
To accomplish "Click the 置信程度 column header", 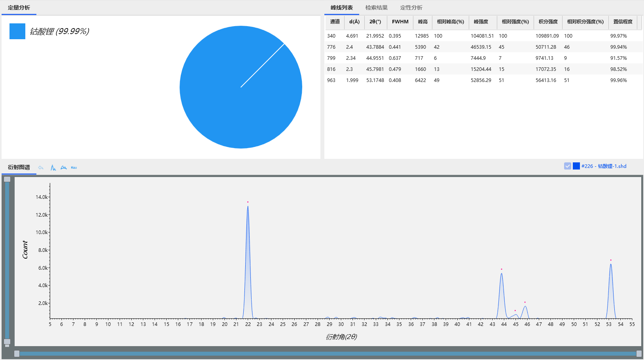I will [x=623, y=22].
